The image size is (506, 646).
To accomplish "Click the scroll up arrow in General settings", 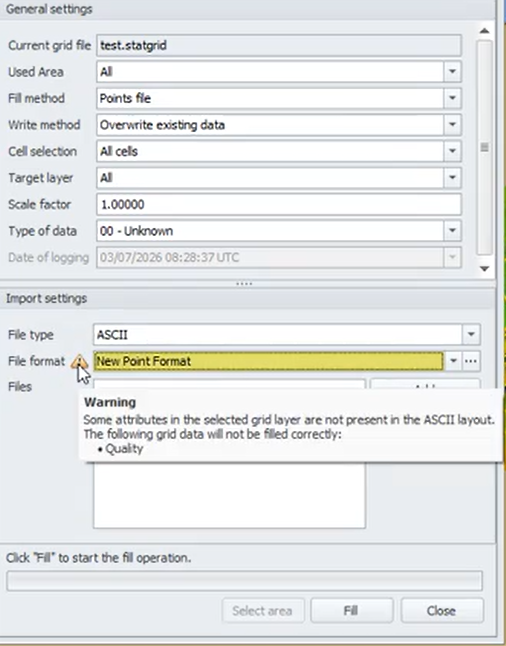I will tap(485, 31).
